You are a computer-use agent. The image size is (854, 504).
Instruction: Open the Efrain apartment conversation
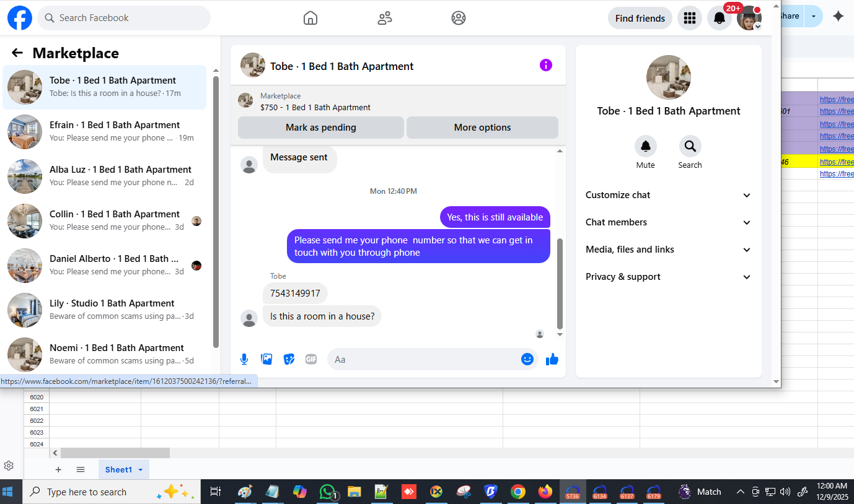pyautogui.click(x=104, y=132)
